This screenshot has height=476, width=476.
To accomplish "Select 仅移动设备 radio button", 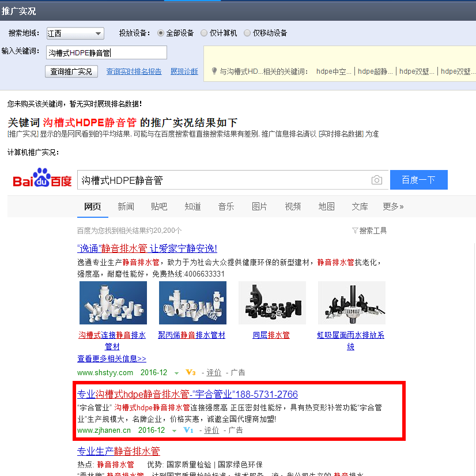I will click(x=247, y=33).
